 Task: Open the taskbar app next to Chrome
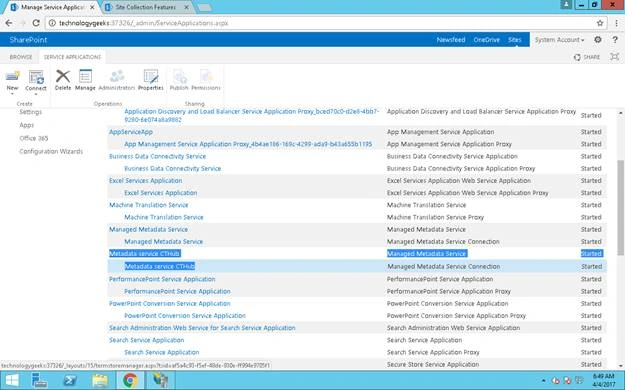pyautogui.click(x=160, y=380)
